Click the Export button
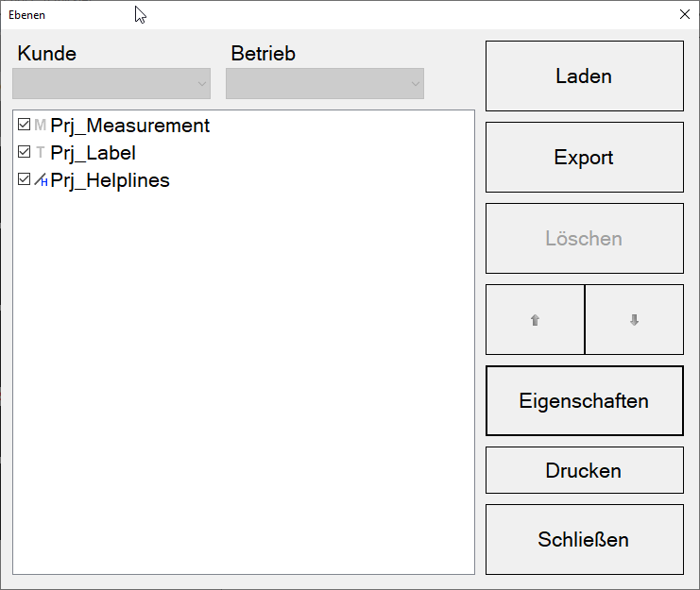The height and width of the screenshot is (590, 700). (584, 158)
